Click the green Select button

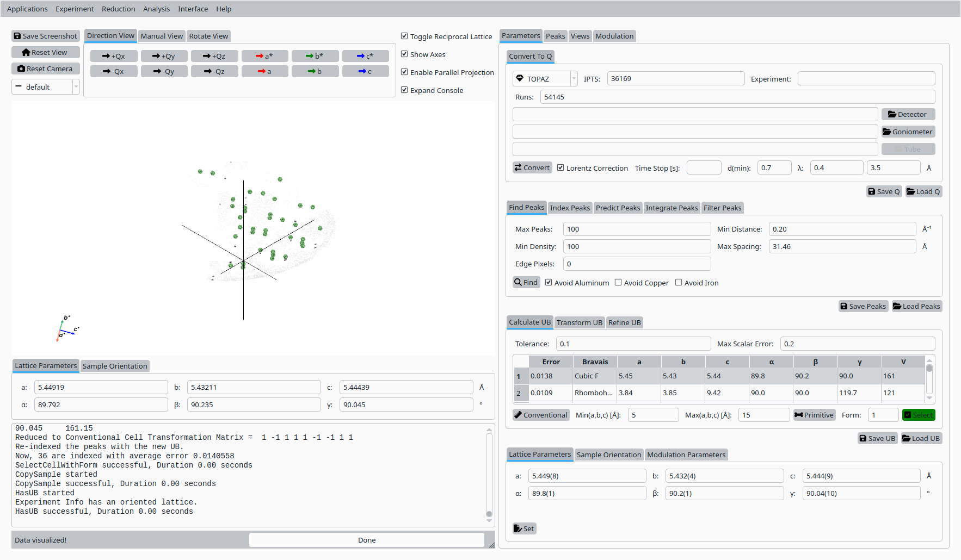pyautogui.click(x=918, y=415)
